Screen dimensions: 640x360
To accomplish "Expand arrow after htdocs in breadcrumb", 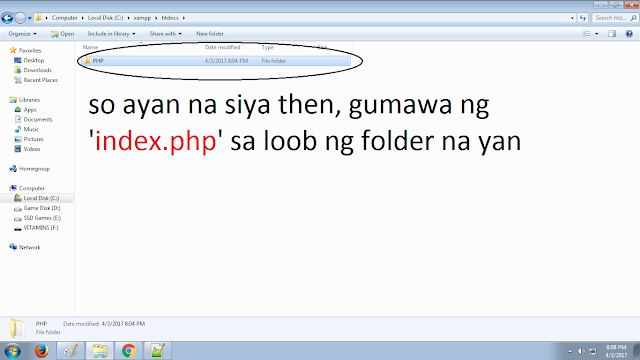I will (184, 18).
